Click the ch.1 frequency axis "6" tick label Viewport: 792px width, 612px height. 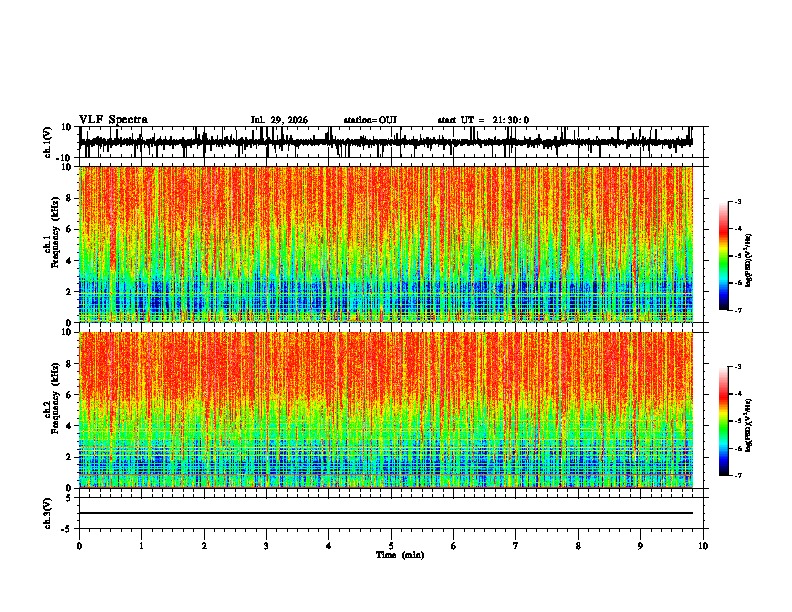(x=70, y=229)
